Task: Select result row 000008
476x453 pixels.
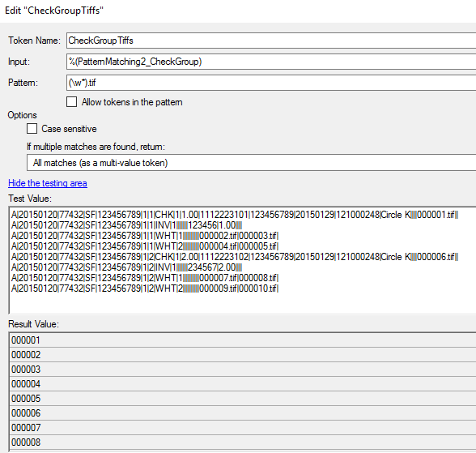Action: pos(243,442)
